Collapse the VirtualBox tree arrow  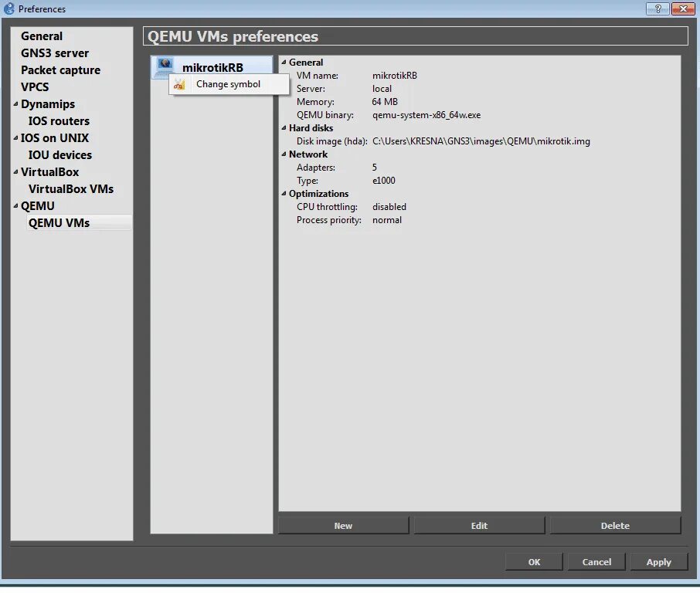15,171
